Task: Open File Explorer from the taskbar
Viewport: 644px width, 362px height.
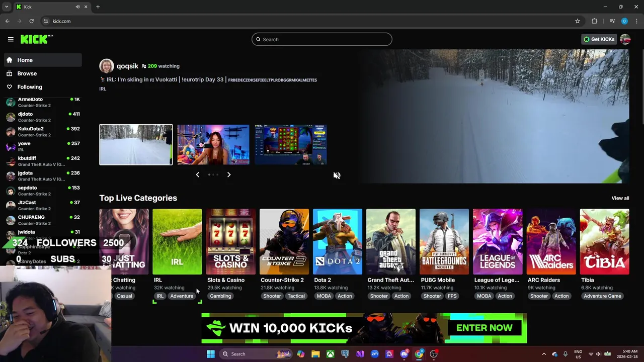Action: (x=315, y=354)
